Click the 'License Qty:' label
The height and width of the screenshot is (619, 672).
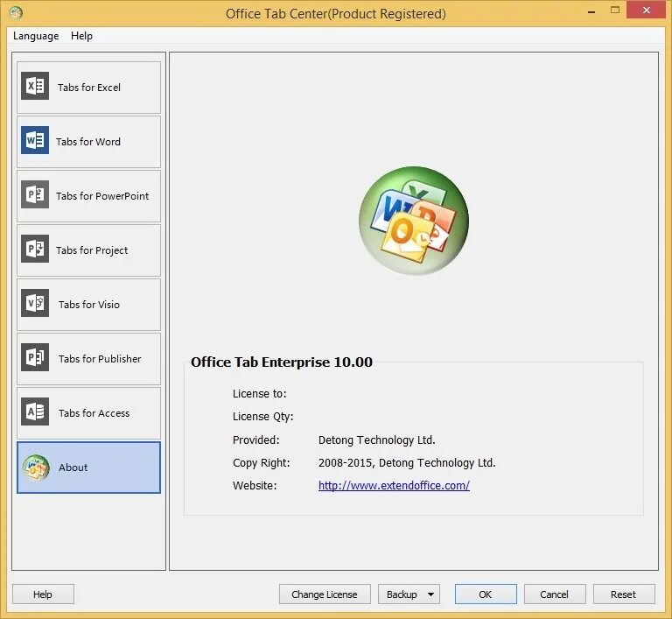(263, 417)
